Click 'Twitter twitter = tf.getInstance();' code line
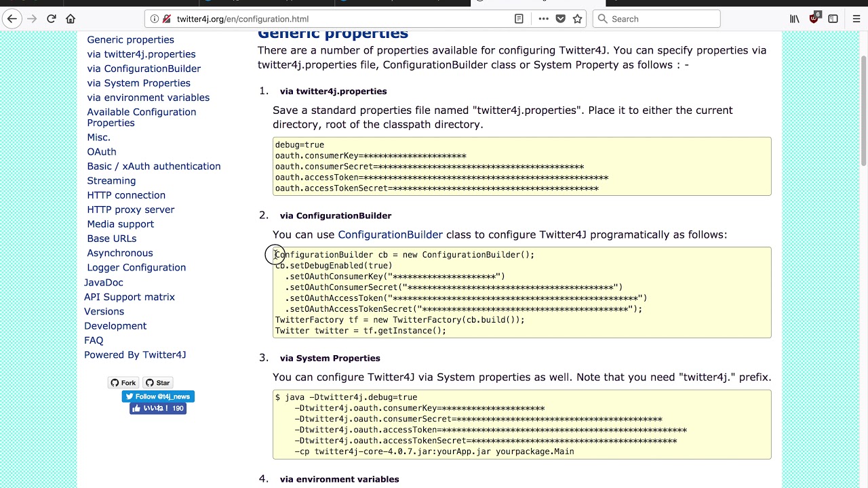This screenshot has height=488, width=868. [x=360, y=331]
